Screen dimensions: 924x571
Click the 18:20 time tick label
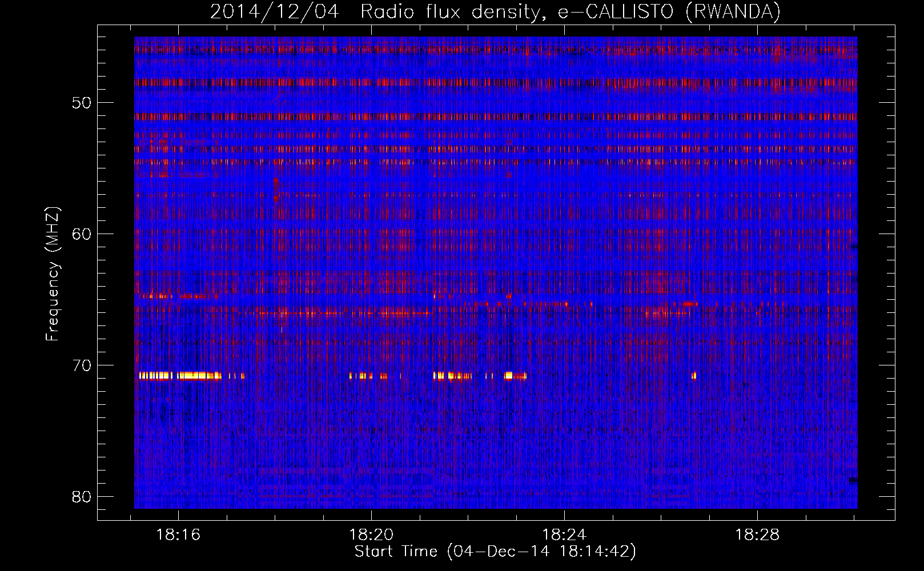[x=372, y=535]
